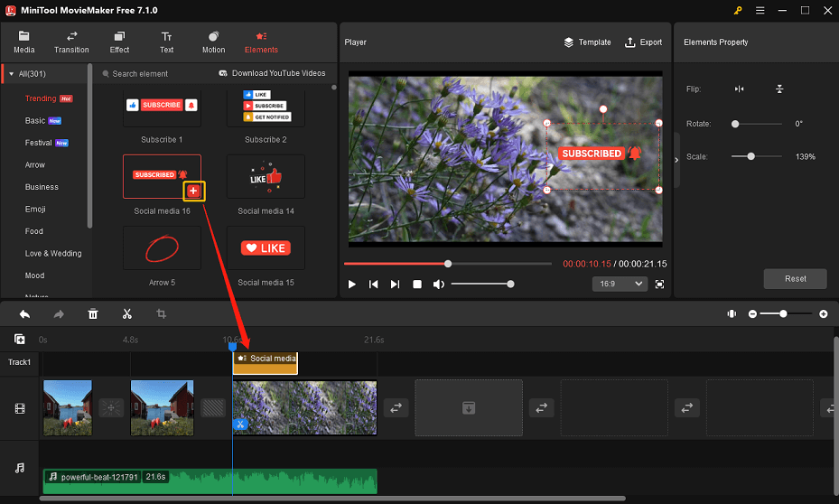Select the Social media 15 LIKE thumbnail

(x=266, y=248)
